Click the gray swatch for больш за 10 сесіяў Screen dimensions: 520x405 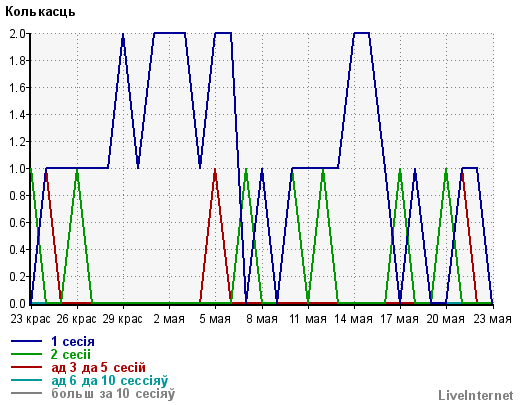click(26, 393)
